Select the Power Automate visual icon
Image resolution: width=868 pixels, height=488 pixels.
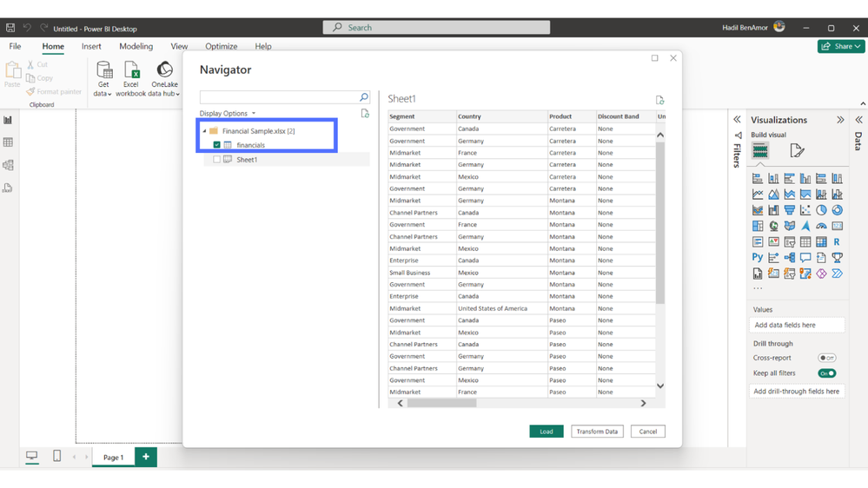837,274
